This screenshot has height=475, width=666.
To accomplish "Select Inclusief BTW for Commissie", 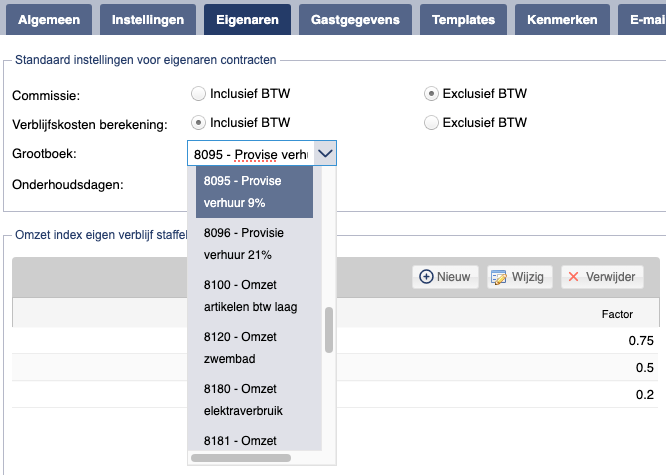I will pyautogui.click(x=198, y=93).
